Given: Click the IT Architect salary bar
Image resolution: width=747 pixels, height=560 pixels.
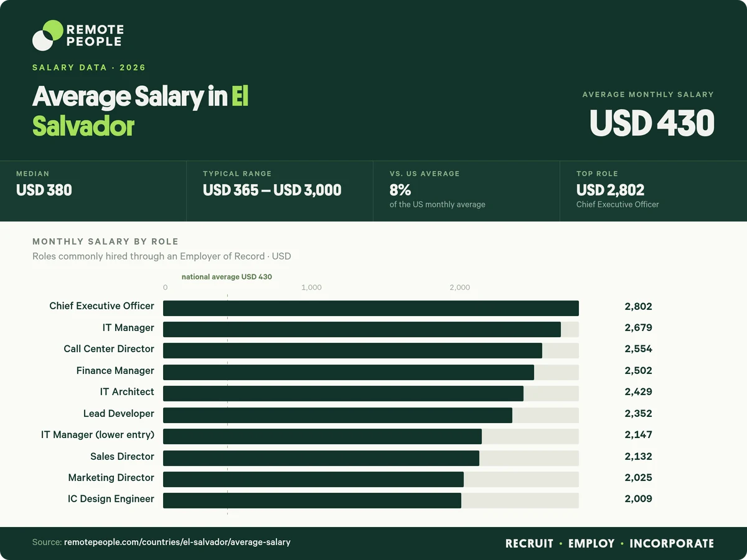Looking at the screenshot, I should (343, 393).
